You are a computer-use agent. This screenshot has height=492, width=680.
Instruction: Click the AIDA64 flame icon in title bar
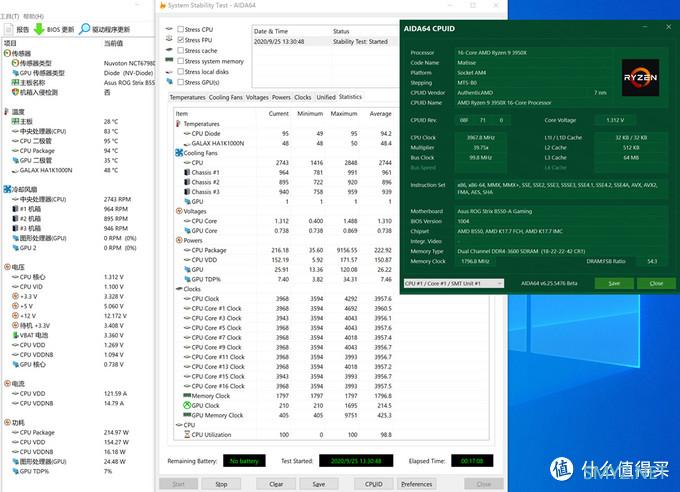[x=163, y=5]
